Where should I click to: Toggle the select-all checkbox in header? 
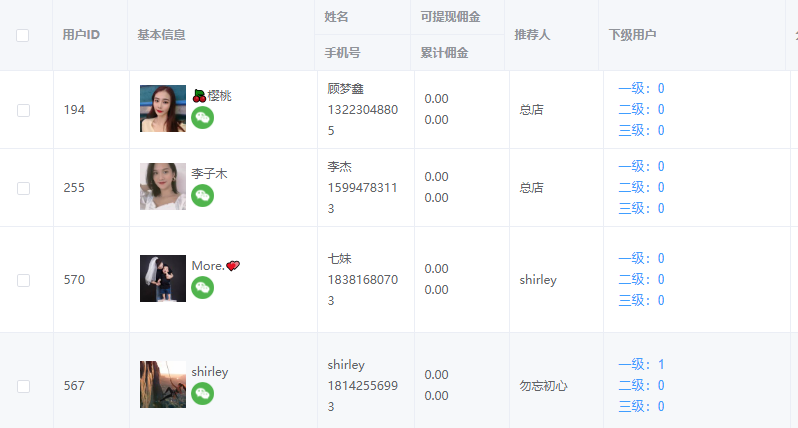coord(22,36)
